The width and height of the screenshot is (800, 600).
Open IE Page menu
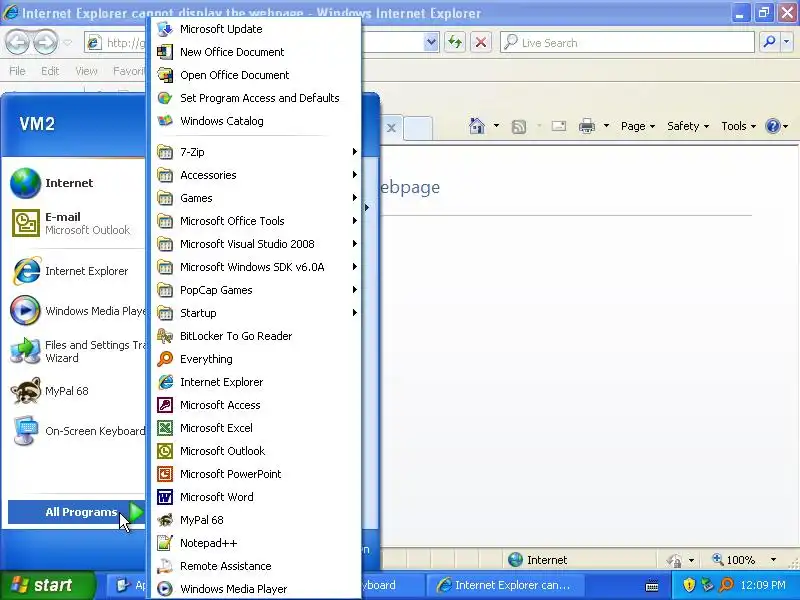638,126
